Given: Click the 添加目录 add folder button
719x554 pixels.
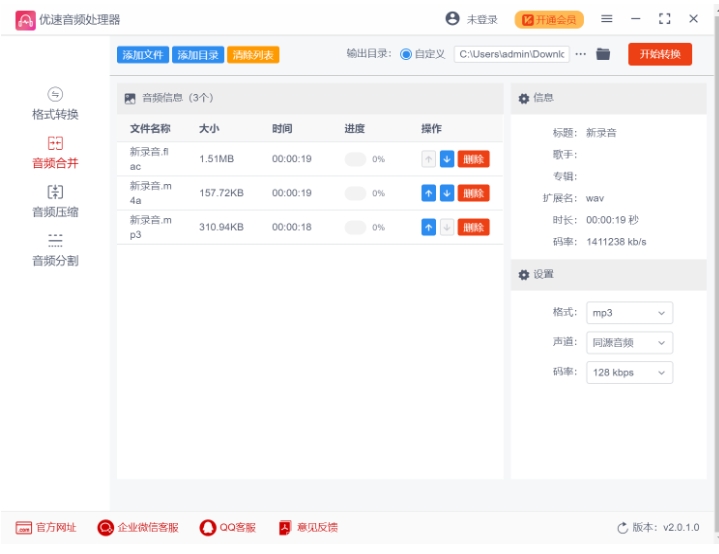Looking at the screenshot, I should tap(198, 55).
